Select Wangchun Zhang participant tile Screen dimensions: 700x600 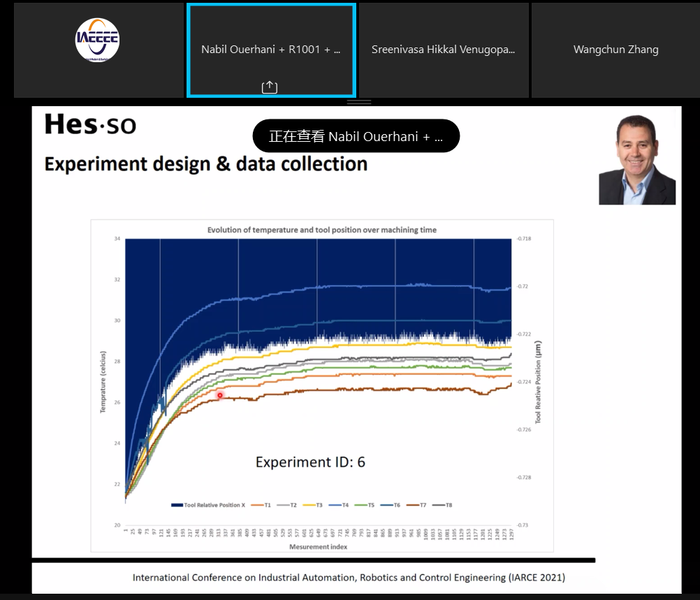pyautogui.click(x=615, y=50)
